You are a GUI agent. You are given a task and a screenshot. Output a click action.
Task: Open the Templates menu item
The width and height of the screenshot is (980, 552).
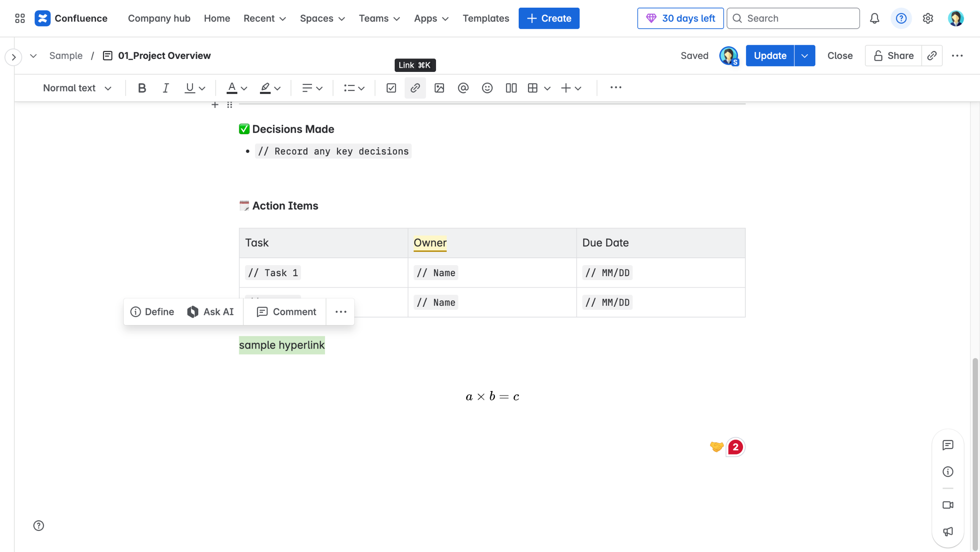486,18
